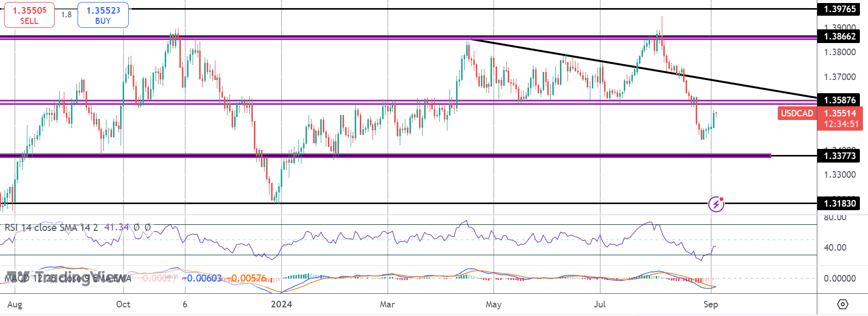The height and width of the screenshot is (316, 868).
Task: Click the purple lightning event icon
Action: pyautogui.click(x=716, y=204)
